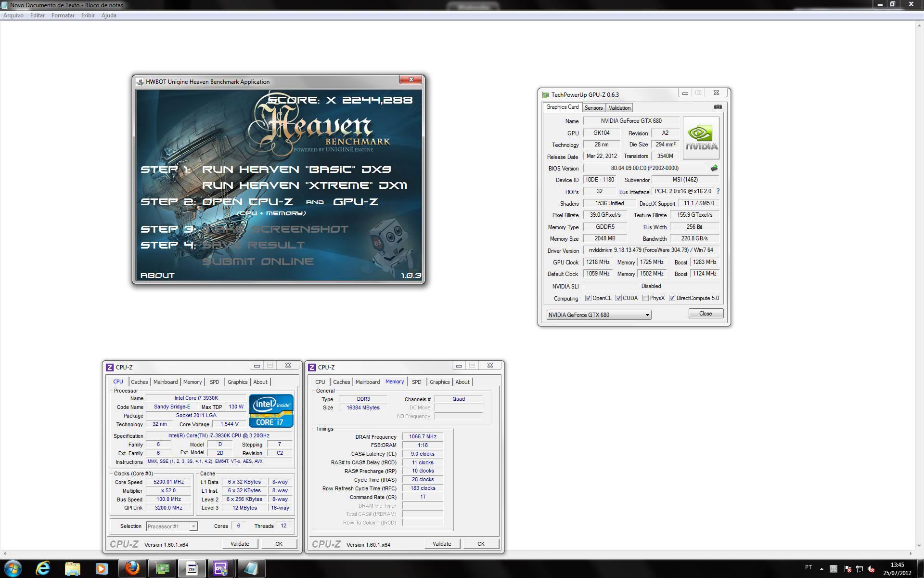Image resolution: width=924 pixels, height=578 pixels.
Task: Open the Sensors tab in GPU-Z
Action: [593, 108]
